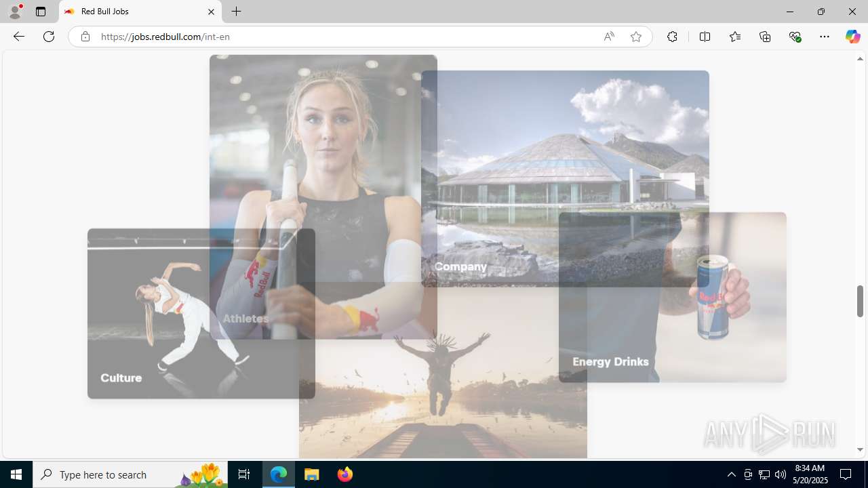868x488 pixels.
Task: Open Browser essentials icon
Action: 795,37
